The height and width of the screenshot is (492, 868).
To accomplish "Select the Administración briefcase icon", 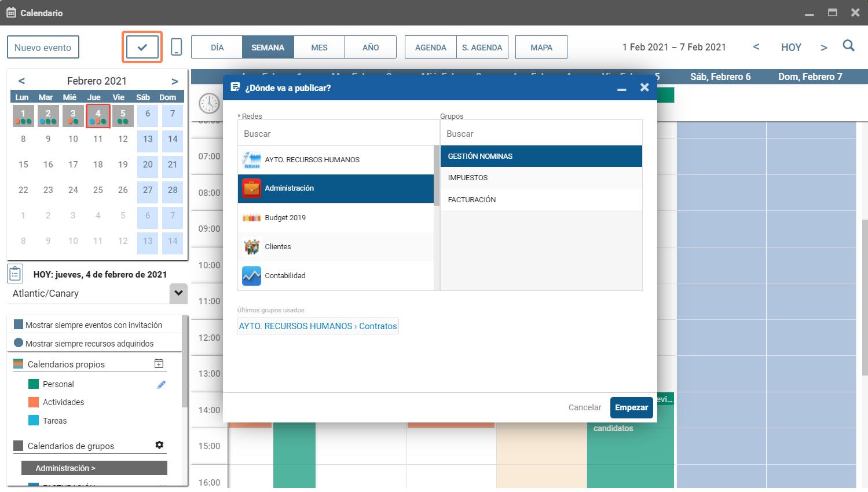I will pos(252,188).
